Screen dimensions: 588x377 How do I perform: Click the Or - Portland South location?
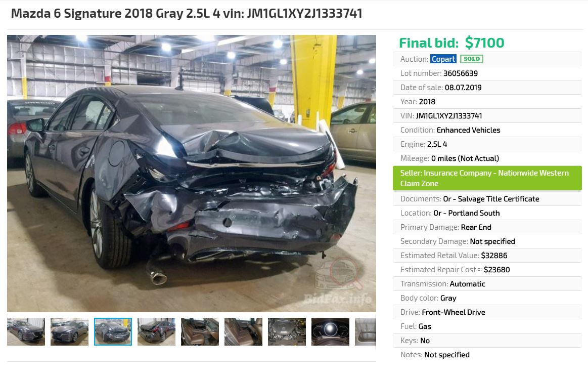pos(467,213)
